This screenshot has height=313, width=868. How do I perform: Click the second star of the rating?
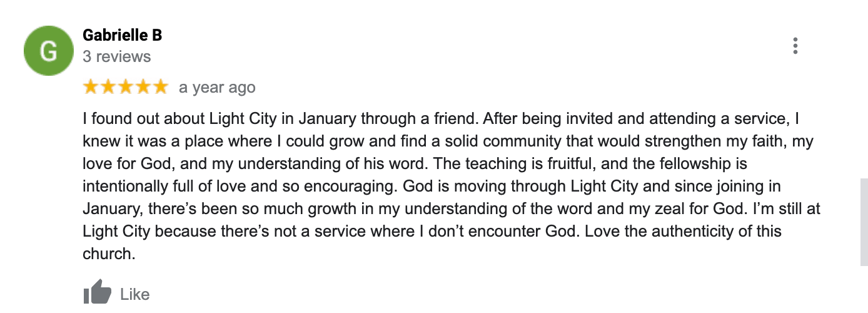tap(109, 87)
